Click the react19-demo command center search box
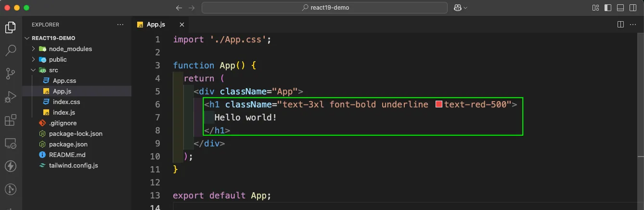This screenshot has width=644, height=210. click(x=325, y=8)
